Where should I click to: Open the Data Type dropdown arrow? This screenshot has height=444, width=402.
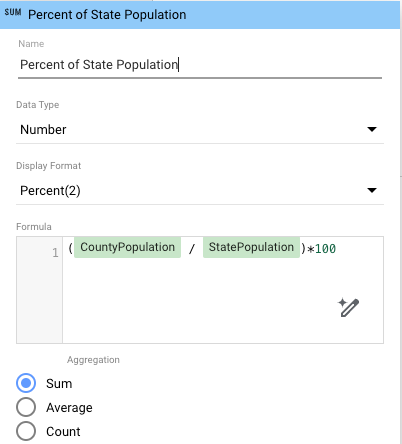coord(372,129)
